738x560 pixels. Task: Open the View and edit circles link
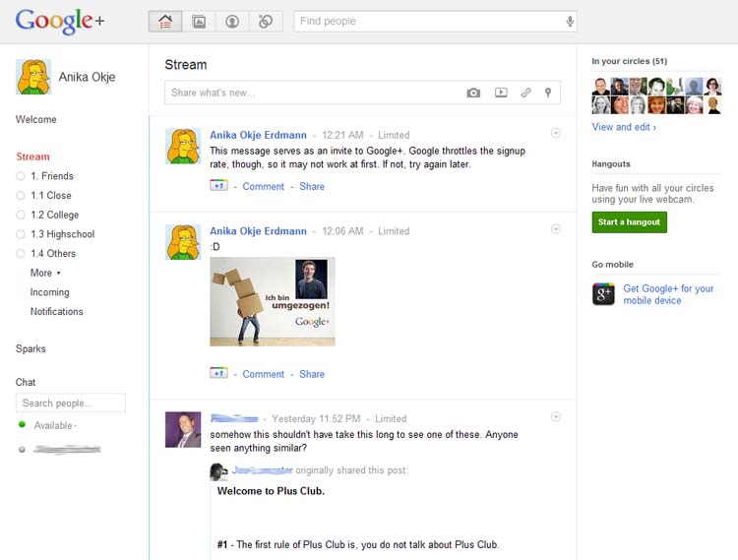(x=624, y=127)
